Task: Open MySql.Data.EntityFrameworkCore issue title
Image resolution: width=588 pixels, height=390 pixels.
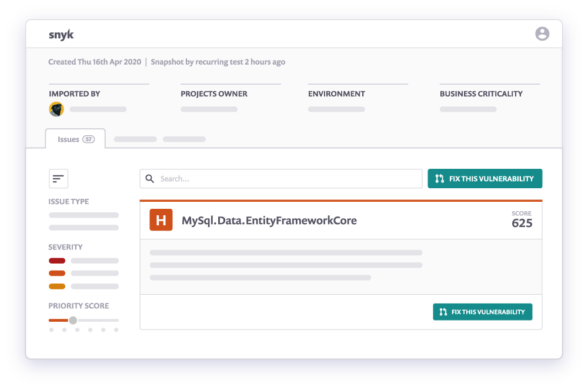Action: click(269, 221)
